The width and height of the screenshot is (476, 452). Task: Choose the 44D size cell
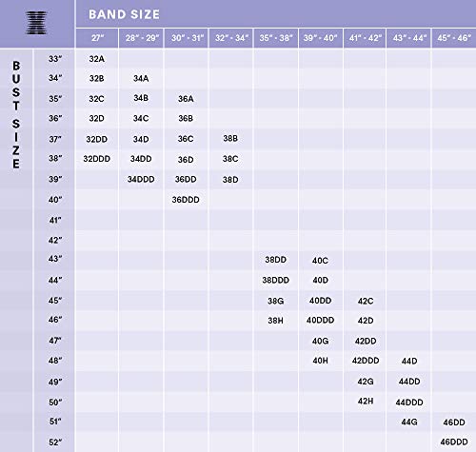[409, 361]
